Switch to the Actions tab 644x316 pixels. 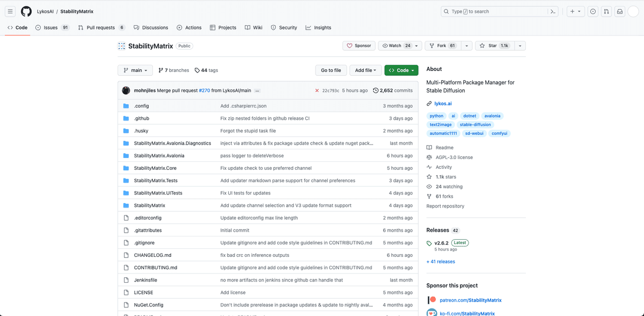(x=189, y=27)
